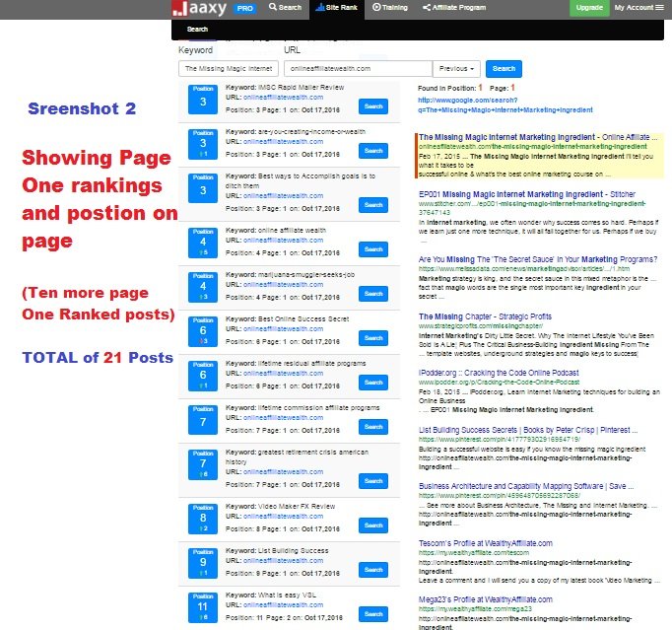Expand the Previous dropdown
Screen dimensions: 672x630
[456, 69]
